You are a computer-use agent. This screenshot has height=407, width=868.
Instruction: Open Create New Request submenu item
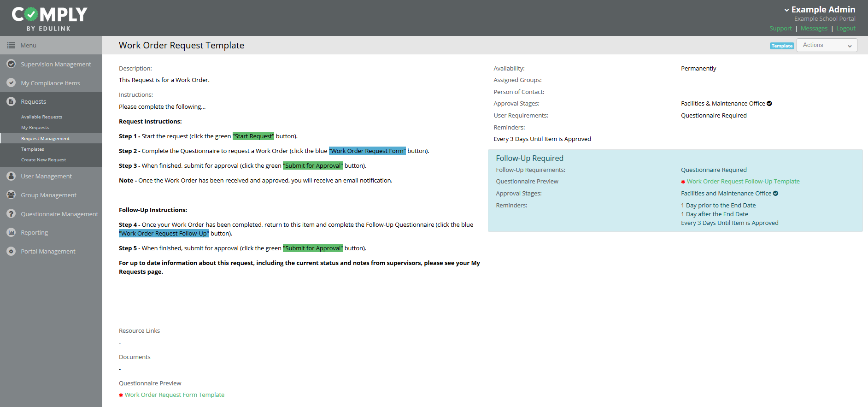(43, 160)
